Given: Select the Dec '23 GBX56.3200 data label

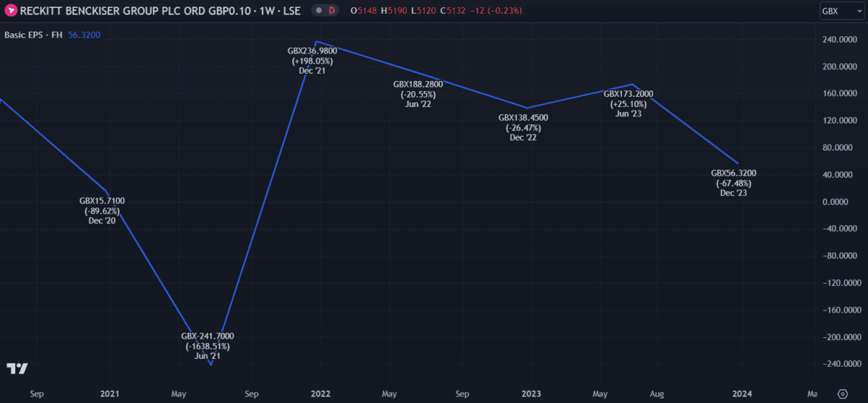Looking at the screenshot, I should point(733,183).
